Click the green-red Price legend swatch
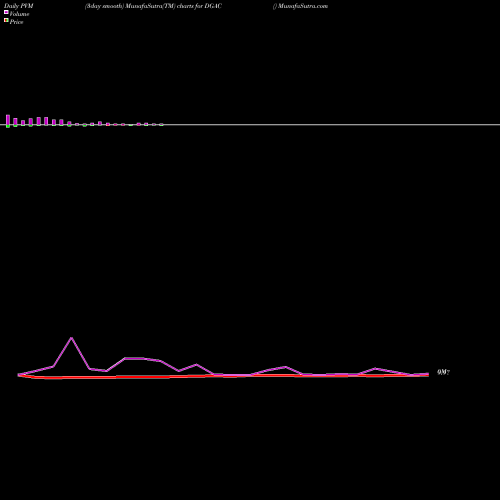 [6, 20]
